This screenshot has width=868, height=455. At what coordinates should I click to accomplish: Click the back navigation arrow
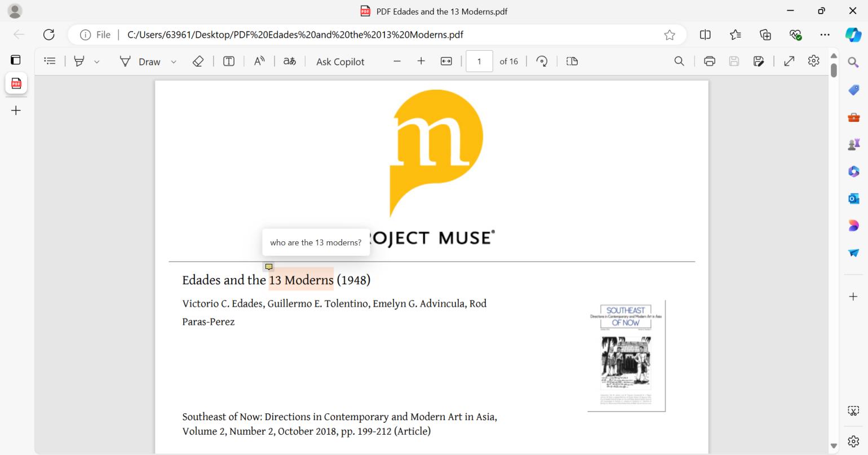[19, 34]
